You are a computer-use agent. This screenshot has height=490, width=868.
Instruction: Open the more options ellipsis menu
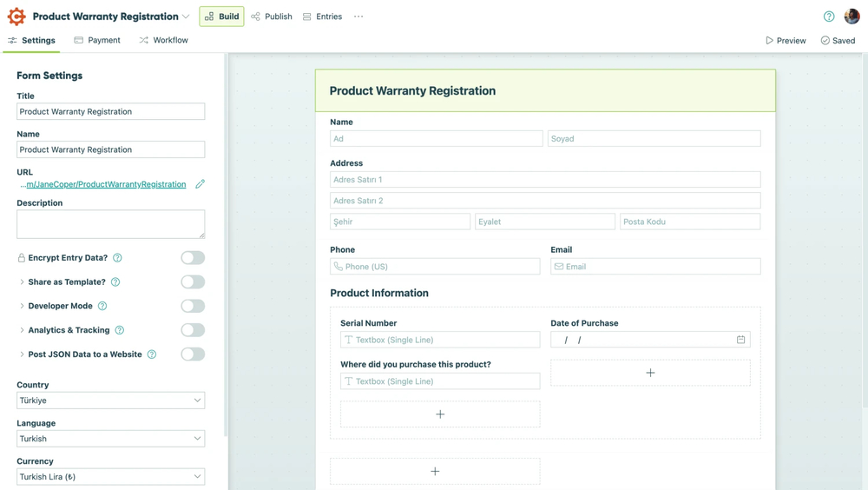click(358, 17)
